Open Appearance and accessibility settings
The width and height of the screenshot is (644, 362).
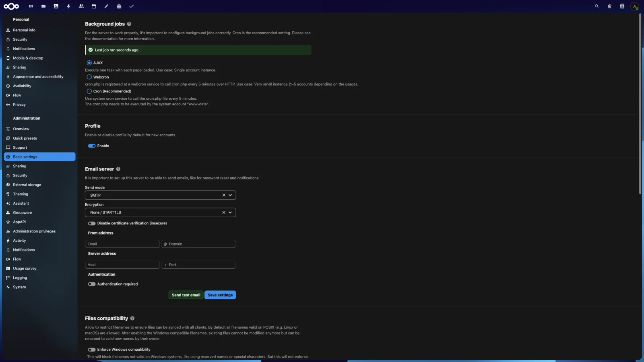point(40,76)
